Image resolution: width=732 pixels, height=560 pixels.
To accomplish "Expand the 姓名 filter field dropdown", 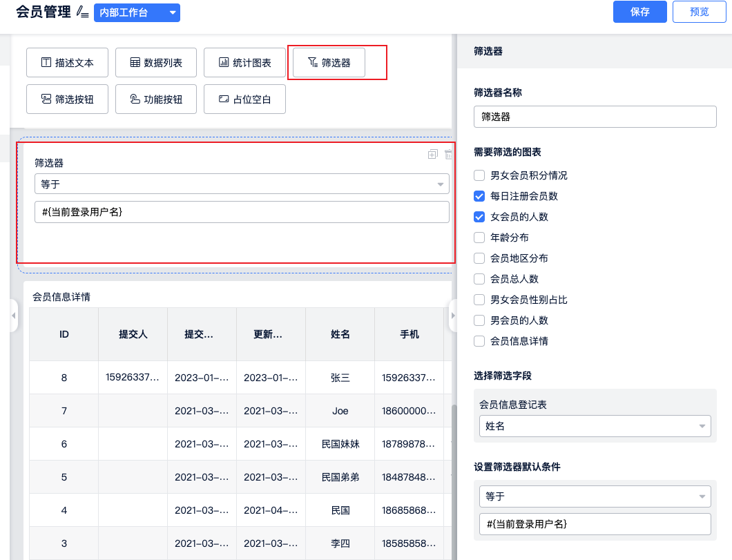I will tap(595, 426).
